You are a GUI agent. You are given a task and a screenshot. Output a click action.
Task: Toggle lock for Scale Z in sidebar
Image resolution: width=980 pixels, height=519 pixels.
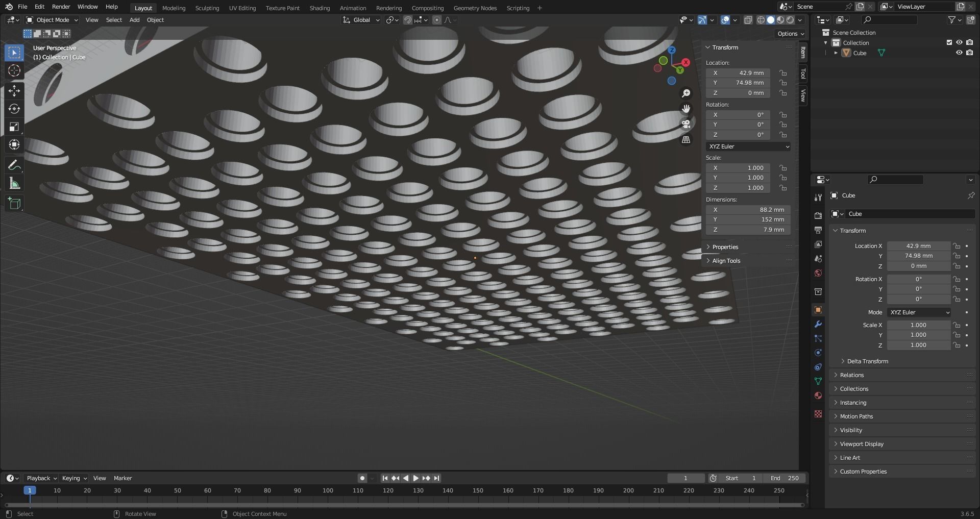(783, 188)
